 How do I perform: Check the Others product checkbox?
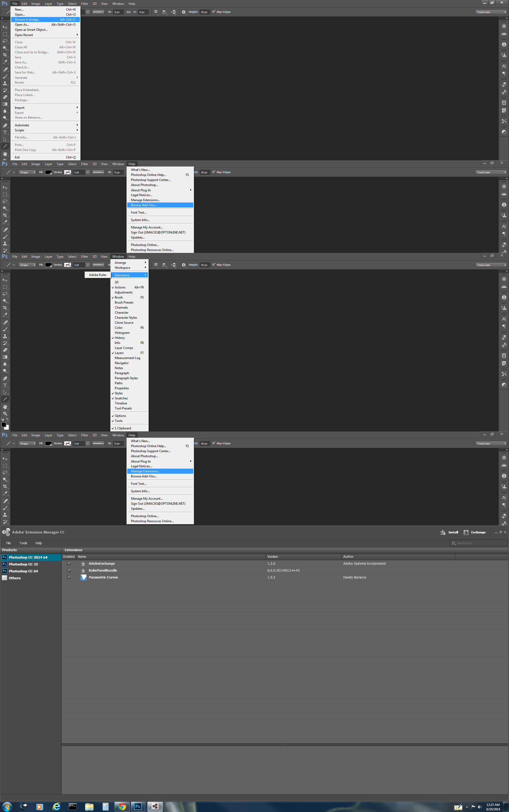pyautogui.click(x=5, y=578)
